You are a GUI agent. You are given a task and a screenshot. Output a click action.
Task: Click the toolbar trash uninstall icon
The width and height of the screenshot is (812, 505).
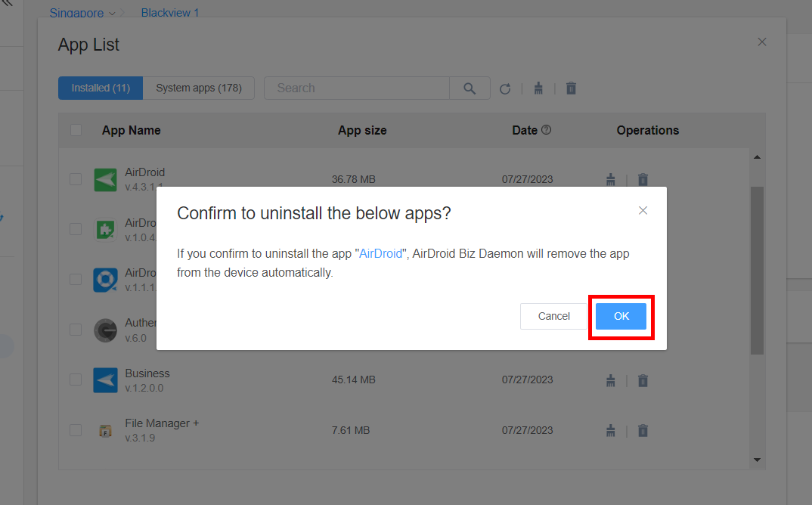571,88
